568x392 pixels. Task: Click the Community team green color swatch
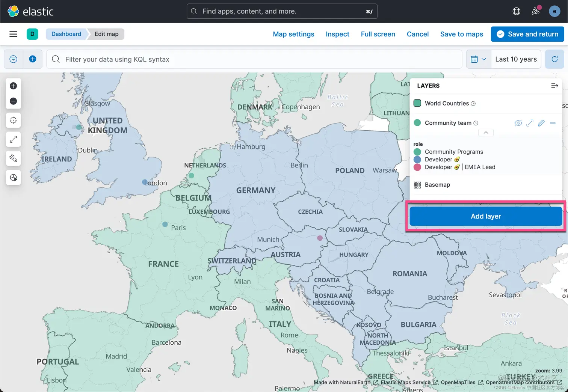pyautogui.click(x=417, y=123)
